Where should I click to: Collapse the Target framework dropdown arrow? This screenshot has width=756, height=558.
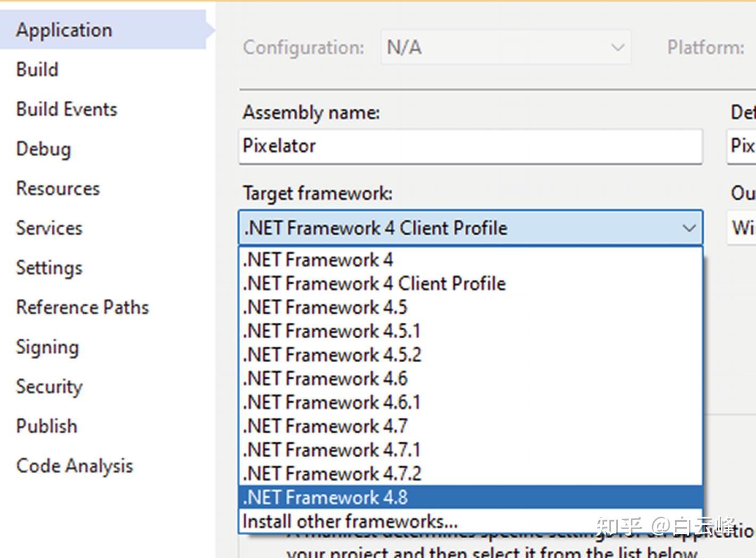click(689, 228)
